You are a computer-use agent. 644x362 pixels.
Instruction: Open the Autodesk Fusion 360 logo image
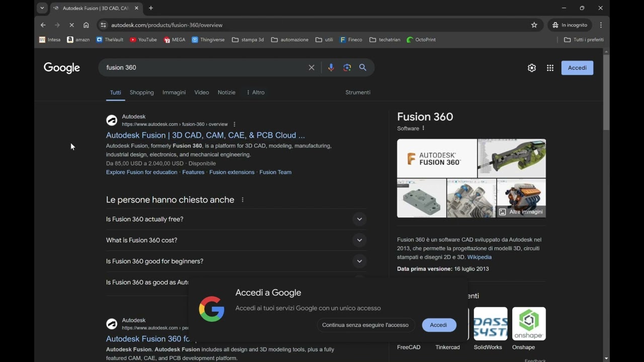pos(437,158)
